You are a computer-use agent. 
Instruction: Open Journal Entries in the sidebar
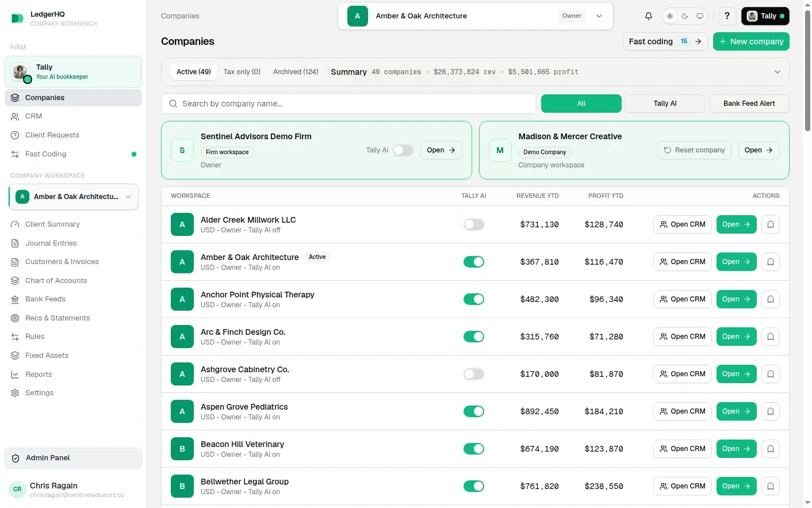(73, 243)
